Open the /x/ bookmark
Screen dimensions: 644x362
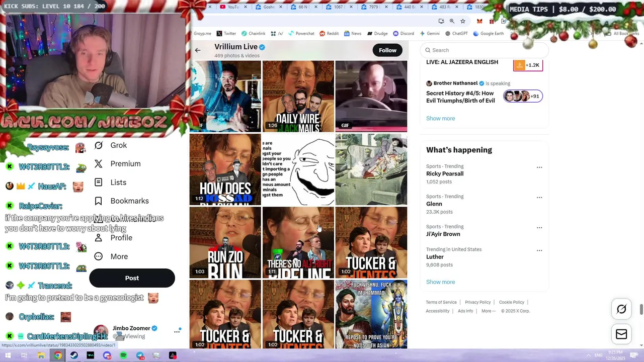tap(277, 34)
